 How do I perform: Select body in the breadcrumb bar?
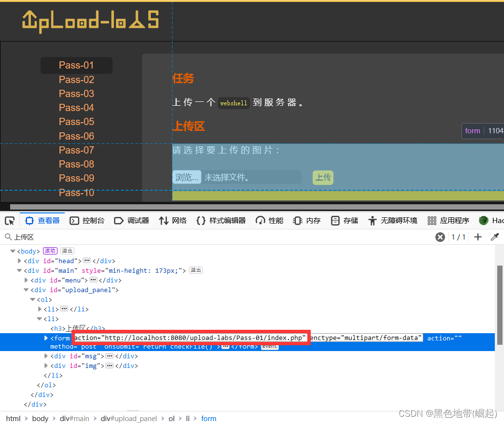click(x=40, y=419)
